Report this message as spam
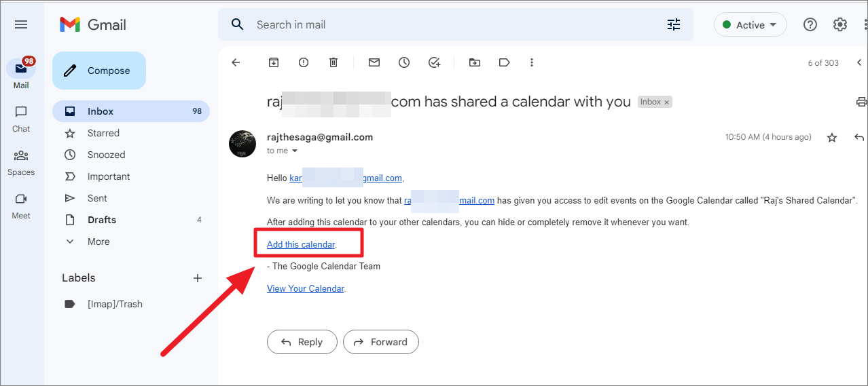This screenshot has width=868, height=386. coord(304,62)
